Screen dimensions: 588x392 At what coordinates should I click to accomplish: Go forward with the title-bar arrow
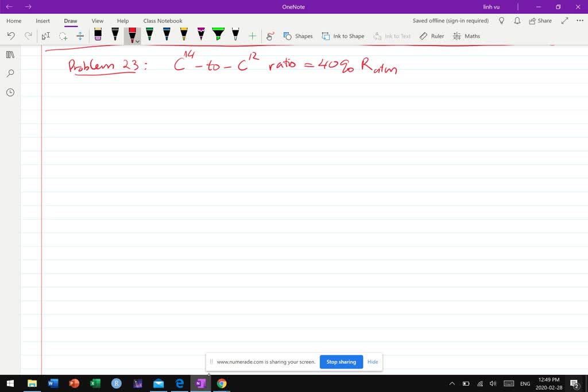[28, 7]
